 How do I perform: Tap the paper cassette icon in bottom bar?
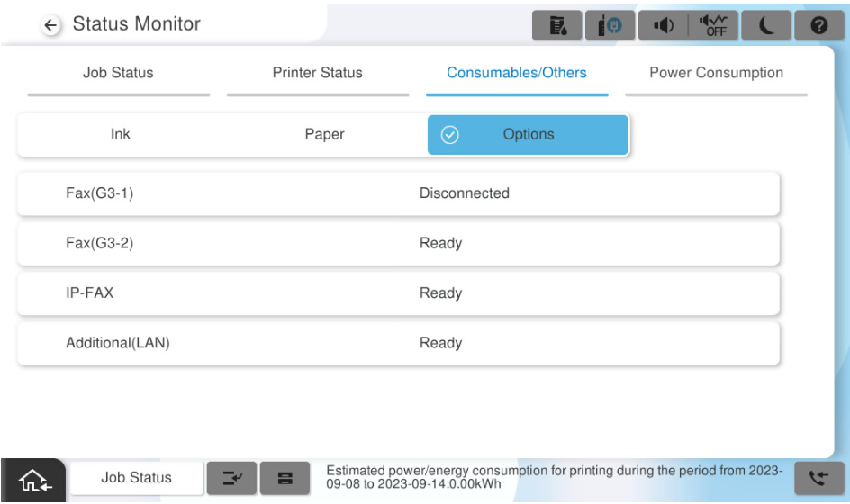285,478
